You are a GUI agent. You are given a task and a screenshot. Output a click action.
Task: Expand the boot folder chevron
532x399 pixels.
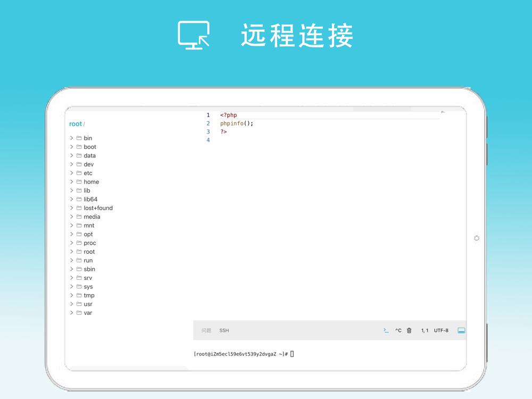point(72,147)
